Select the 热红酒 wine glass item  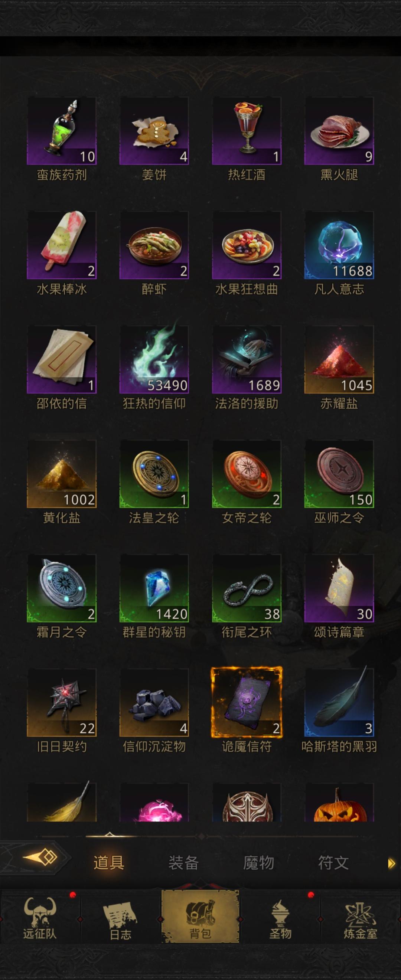pyautogui.click(x=247, y=131)
